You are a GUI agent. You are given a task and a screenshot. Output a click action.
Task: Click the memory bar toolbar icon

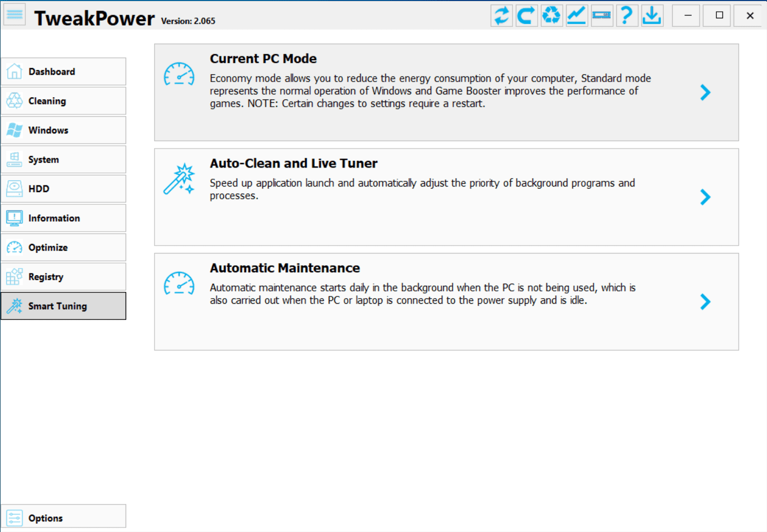point(602,15)
